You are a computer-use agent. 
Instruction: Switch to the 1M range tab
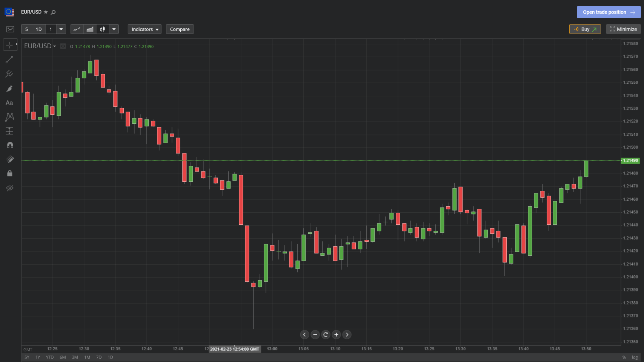[x=87, y=357]
